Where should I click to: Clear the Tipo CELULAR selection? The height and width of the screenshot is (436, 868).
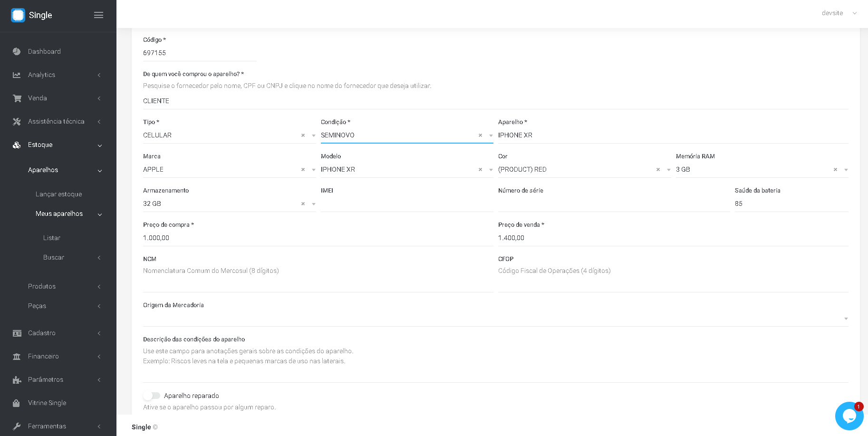click(x=303, y=136)
